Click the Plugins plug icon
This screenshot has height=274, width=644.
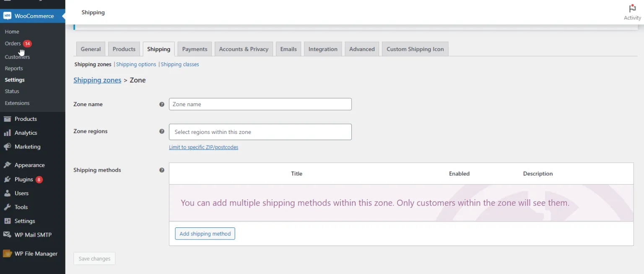(x=7, y=179)
